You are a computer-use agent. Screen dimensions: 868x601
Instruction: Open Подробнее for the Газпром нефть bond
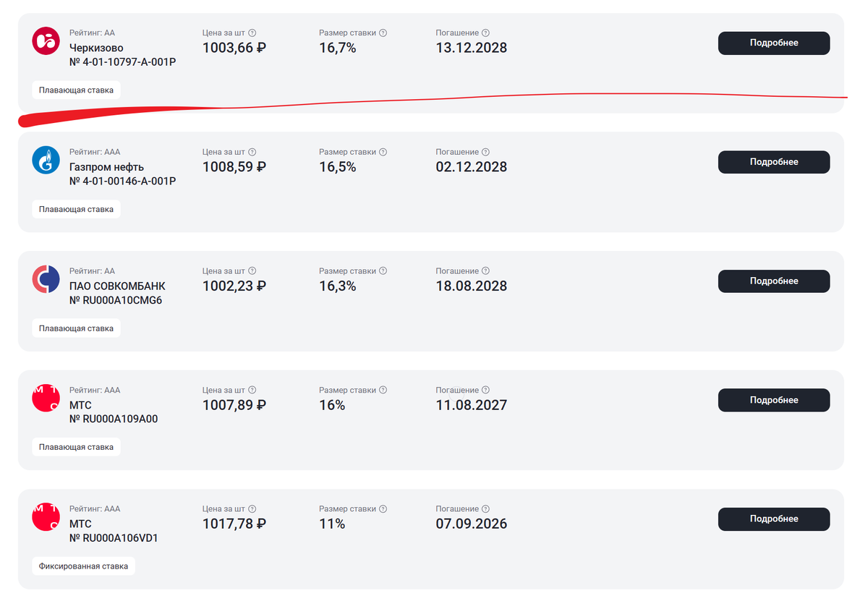point(773,162)
